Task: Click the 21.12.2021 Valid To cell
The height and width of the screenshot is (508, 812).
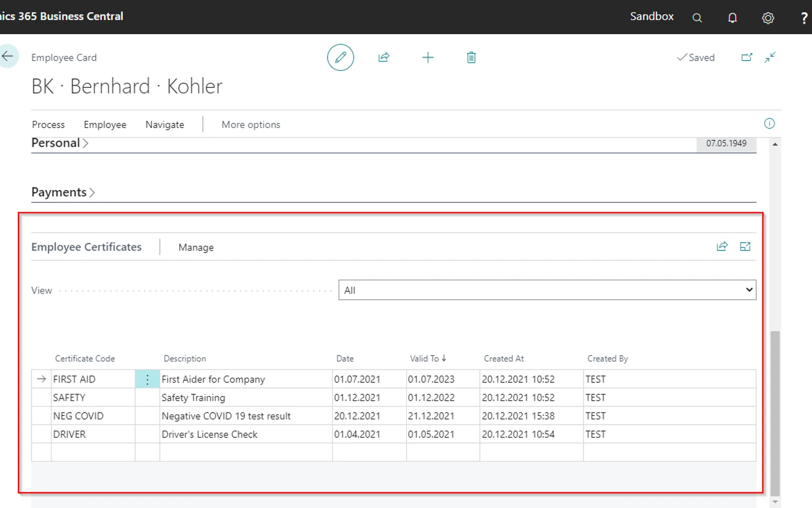Action: [443, 416]
